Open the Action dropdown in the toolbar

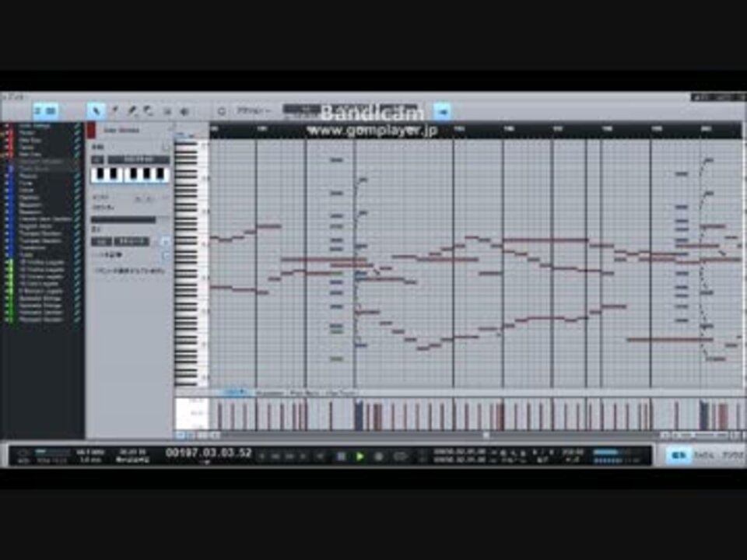point(254,111)
